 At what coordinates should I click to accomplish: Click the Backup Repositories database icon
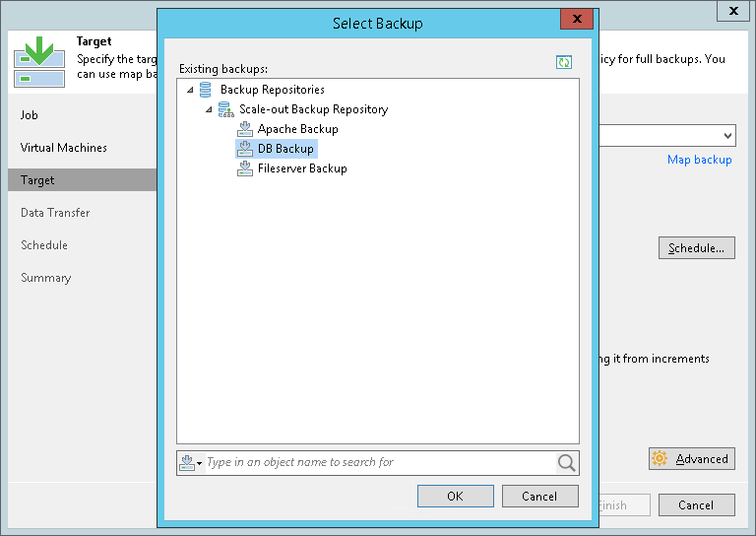pos(206,90)
